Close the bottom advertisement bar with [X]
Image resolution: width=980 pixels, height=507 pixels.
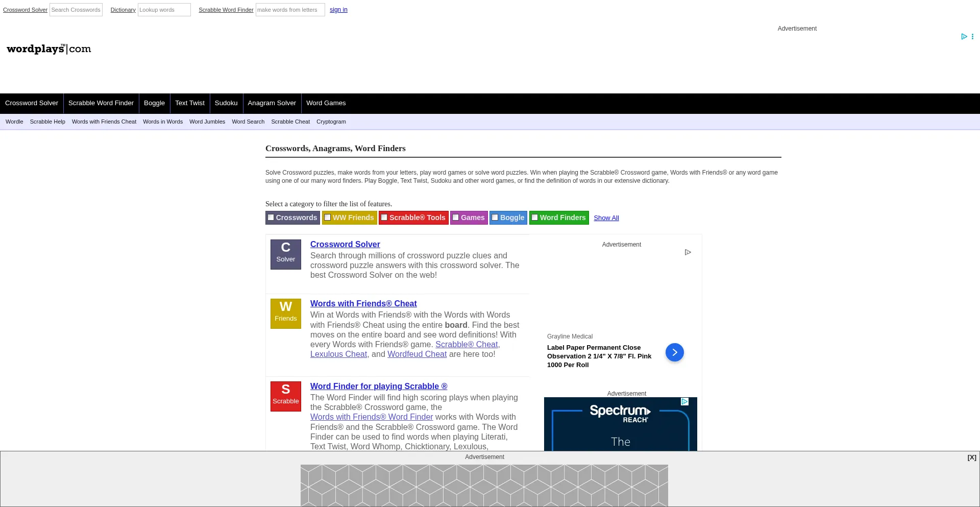coord(972,457)
